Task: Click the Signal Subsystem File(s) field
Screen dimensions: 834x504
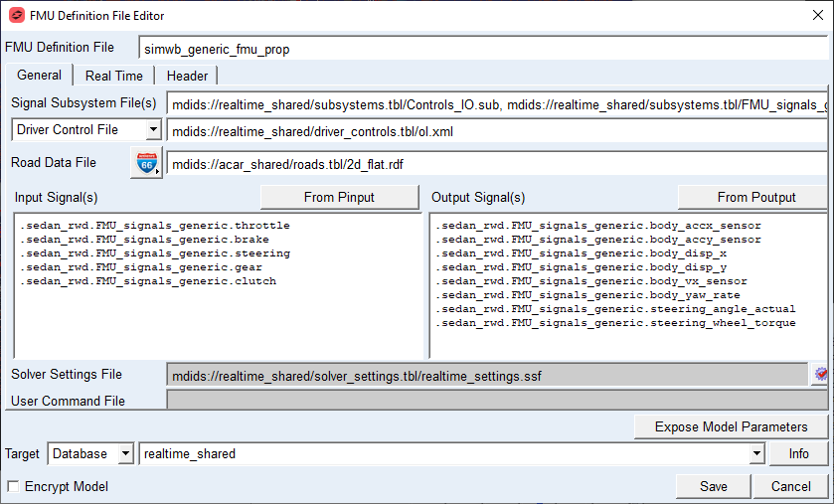Action: pyautogui.click(x=497, y=104)
